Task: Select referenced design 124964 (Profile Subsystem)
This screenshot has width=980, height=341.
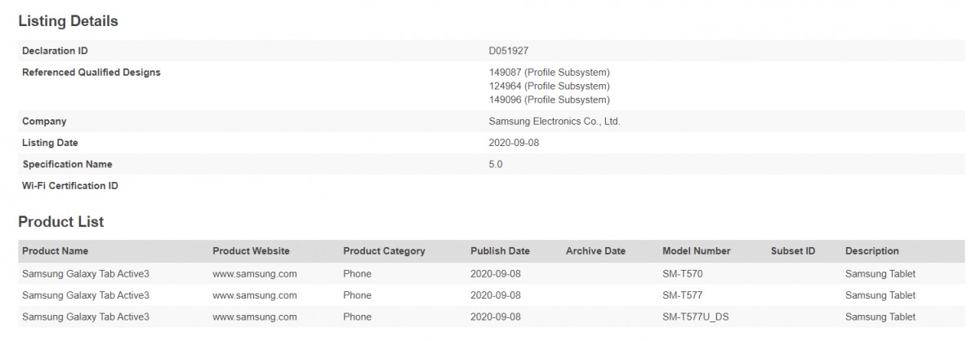Action: 549,86
